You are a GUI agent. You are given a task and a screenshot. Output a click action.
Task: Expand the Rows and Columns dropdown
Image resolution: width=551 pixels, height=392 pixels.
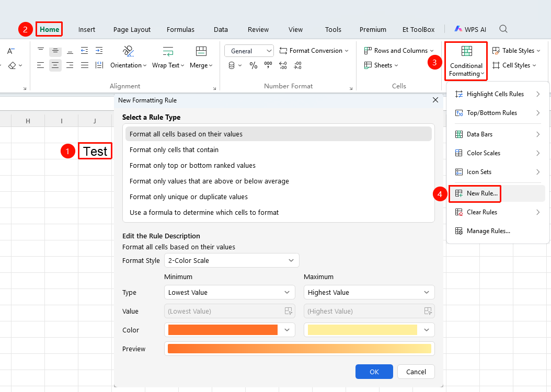[x=399, y=51]
